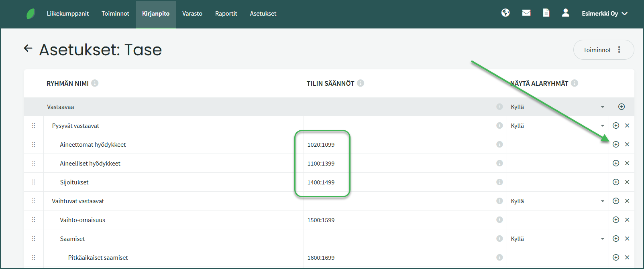The width and height of the screenshot is (644, 269).
Task: Click the globe icon in the header
Action: coord(505,13)
